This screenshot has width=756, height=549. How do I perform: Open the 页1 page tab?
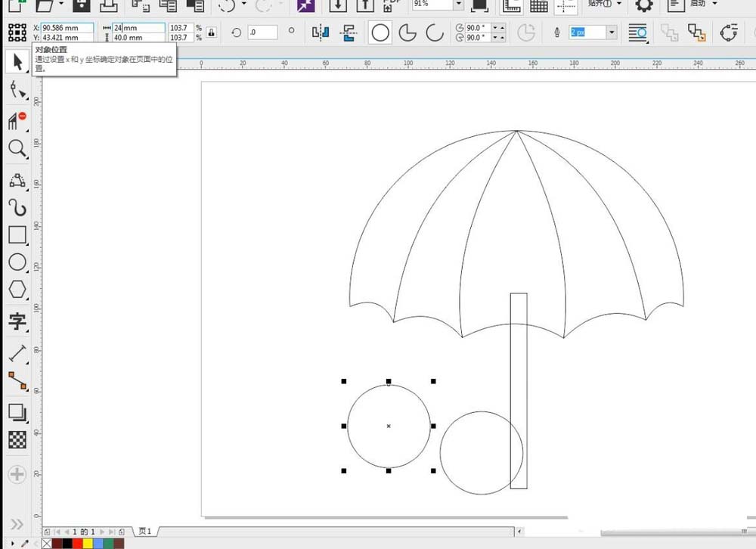click(x=144, y=532)
